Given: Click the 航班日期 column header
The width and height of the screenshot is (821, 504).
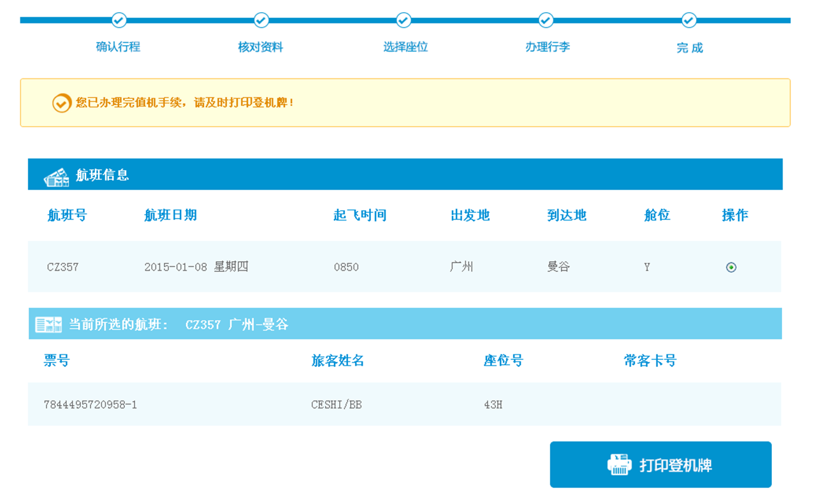Looking at the screenshot, I should coord(170,215).
